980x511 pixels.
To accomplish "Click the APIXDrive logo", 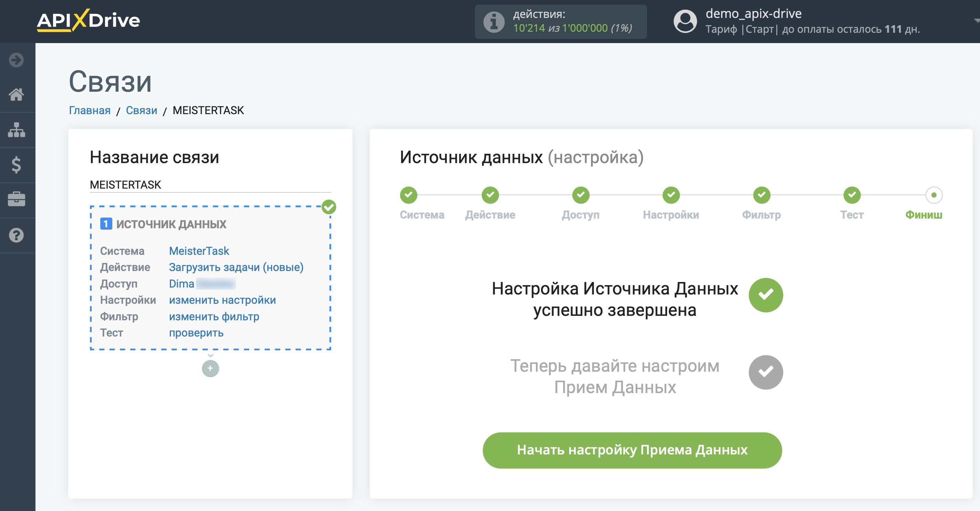I will pos(88,21).
